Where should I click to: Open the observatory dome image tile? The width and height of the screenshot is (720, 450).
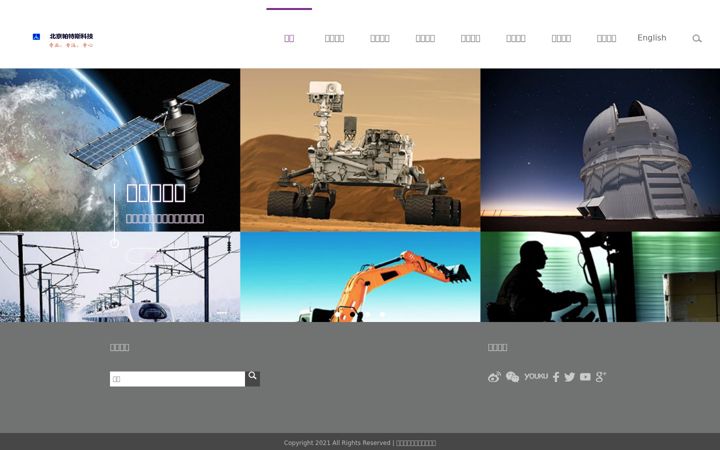[x=600, y=150]
